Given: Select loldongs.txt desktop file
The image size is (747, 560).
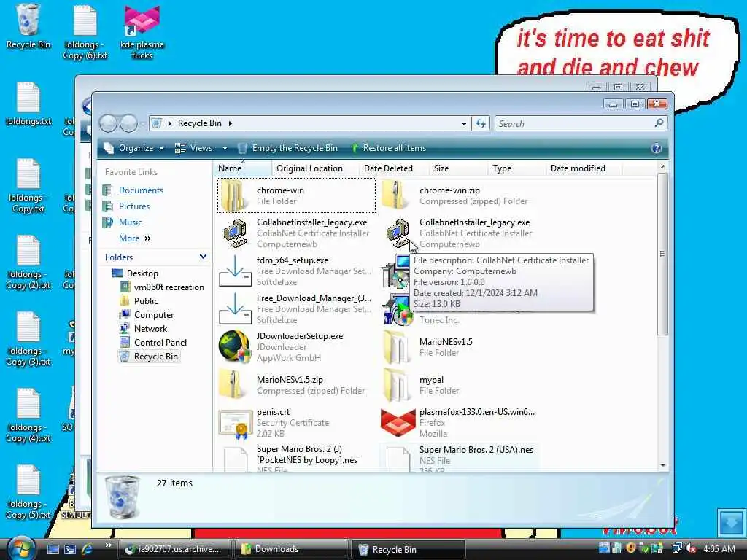Looking at the screenshot, I should pos(28,104).
